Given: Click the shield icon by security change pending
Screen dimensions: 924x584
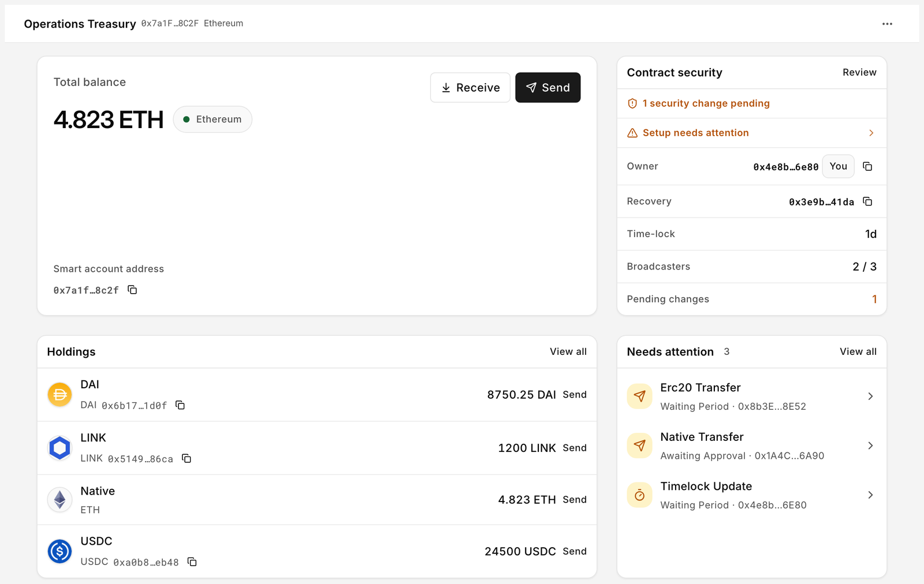Looking at the screenshot, I should (632, 103).
